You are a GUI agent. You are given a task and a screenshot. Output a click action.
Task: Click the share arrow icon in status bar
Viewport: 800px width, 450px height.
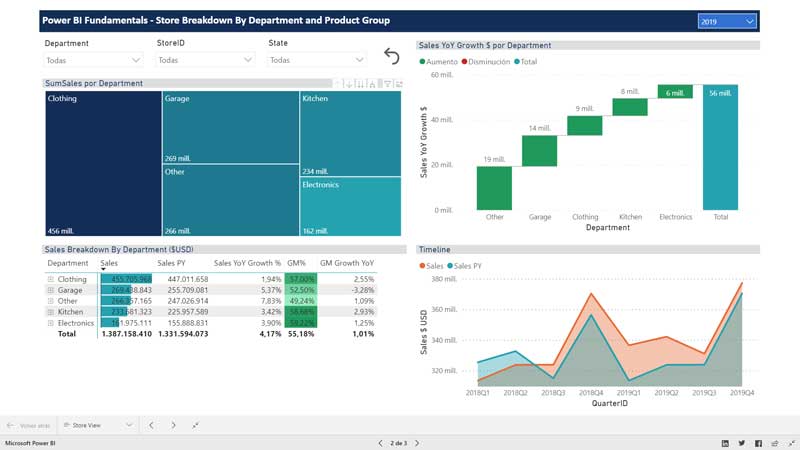tap(774, 441)
